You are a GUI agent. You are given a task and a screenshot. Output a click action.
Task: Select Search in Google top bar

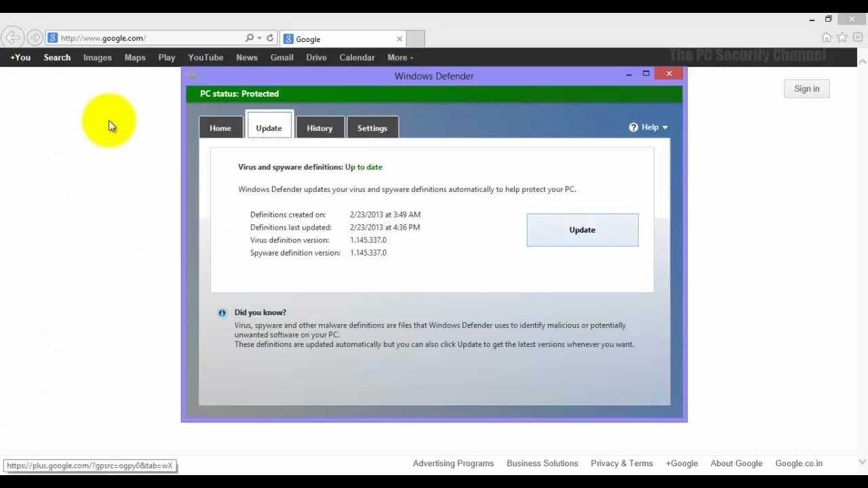tap(57, 58)
